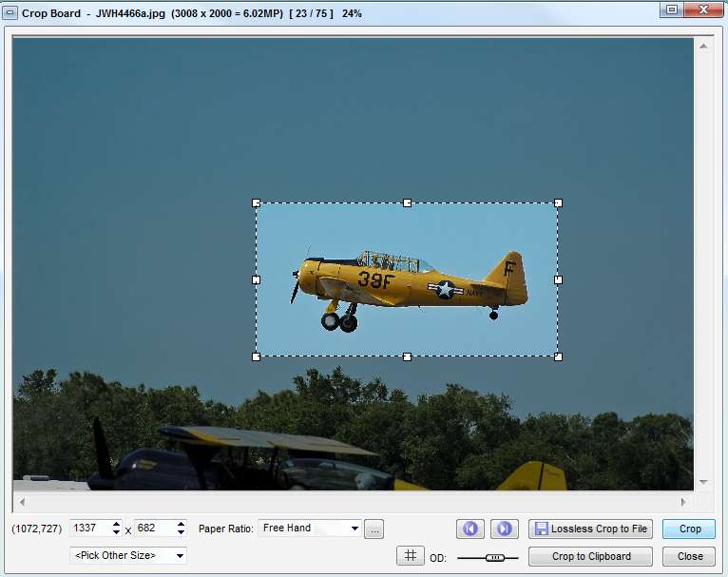Click the top-right crop selection handle
This screenshot has height=577, width=728.
559,202
